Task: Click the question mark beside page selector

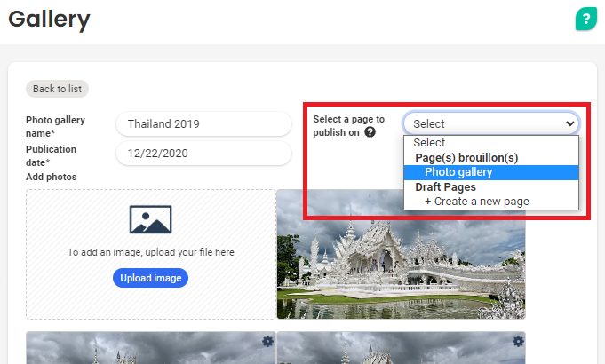Action: coord(370,132)
